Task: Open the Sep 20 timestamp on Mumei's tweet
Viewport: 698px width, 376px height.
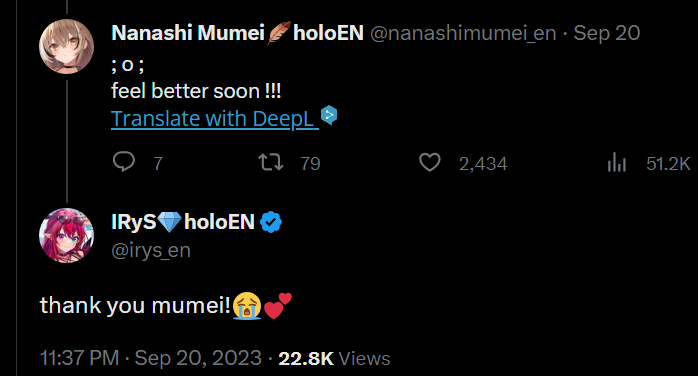Action: pos(607,33)
